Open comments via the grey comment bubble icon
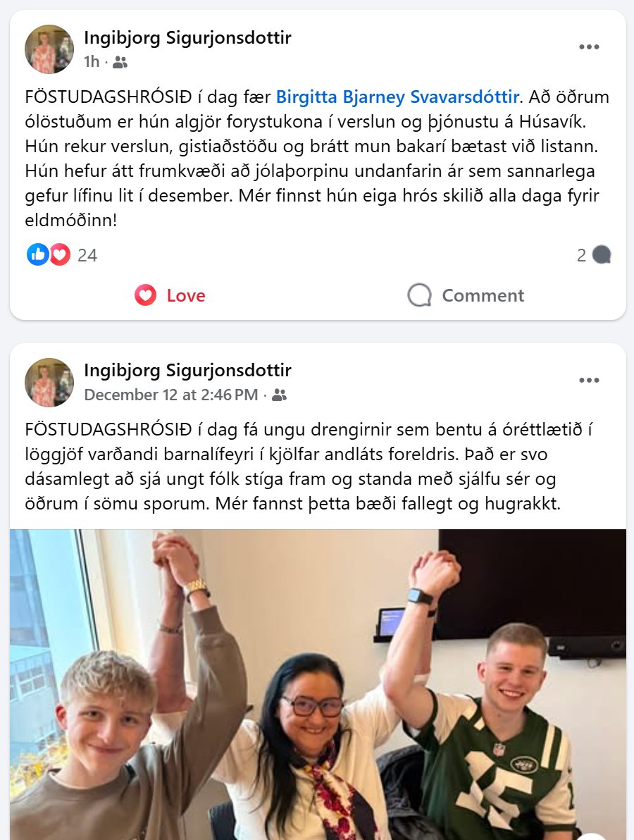 tap(602, 255)
